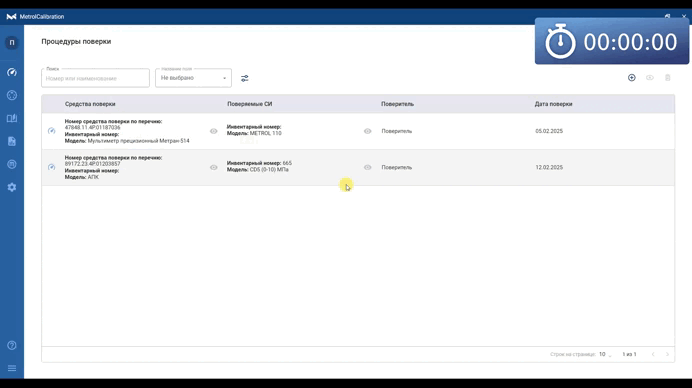The width and height of the screenshot is (692, 388).
Task: Click the stopwatch timer overlay 00:00:00
Action: click(612, 41)
